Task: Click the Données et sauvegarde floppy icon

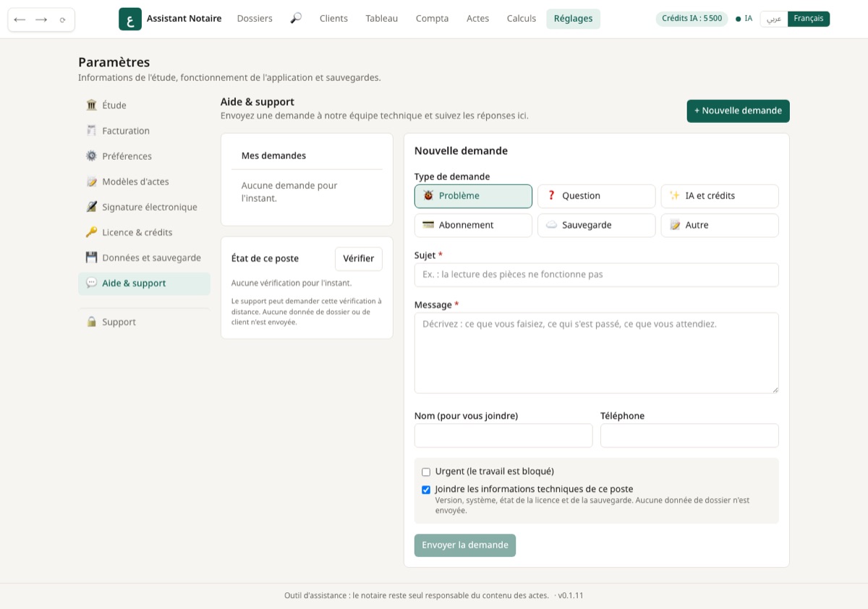Action: point(91,257)
